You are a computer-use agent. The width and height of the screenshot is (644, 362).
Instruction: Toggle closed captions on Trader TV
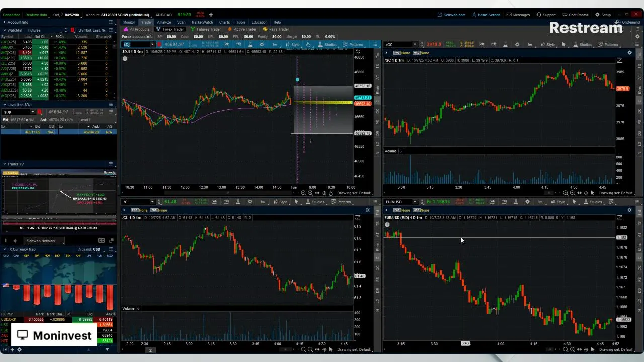(101, 241)
